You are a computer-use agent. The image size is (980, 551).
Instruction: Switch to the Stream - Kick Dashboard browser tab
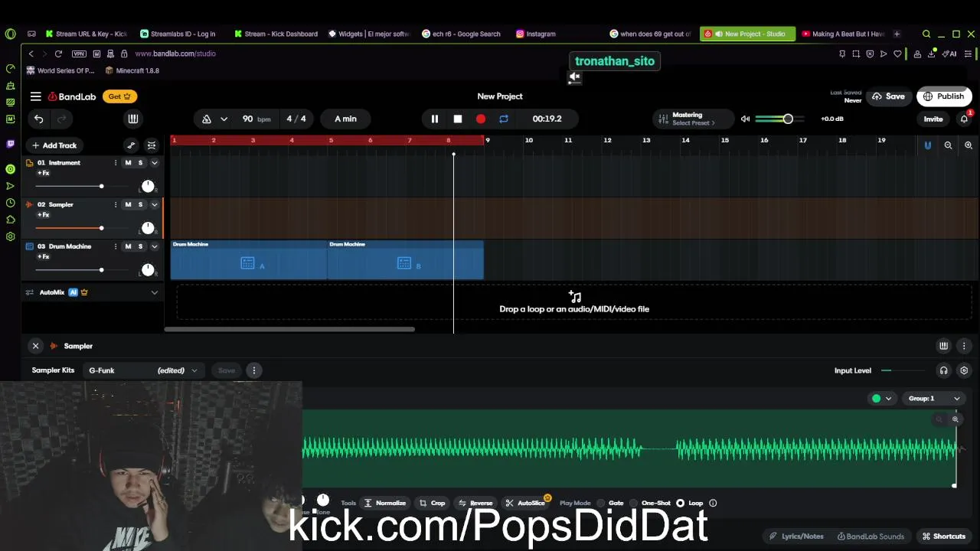tap(276, 34)
